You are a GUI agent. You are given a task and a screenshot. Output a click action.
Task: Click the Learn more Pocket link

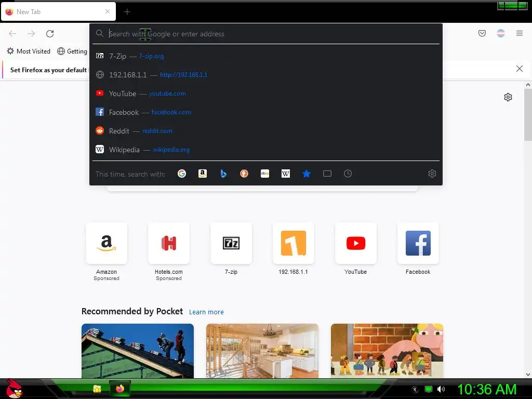point(206,312)
